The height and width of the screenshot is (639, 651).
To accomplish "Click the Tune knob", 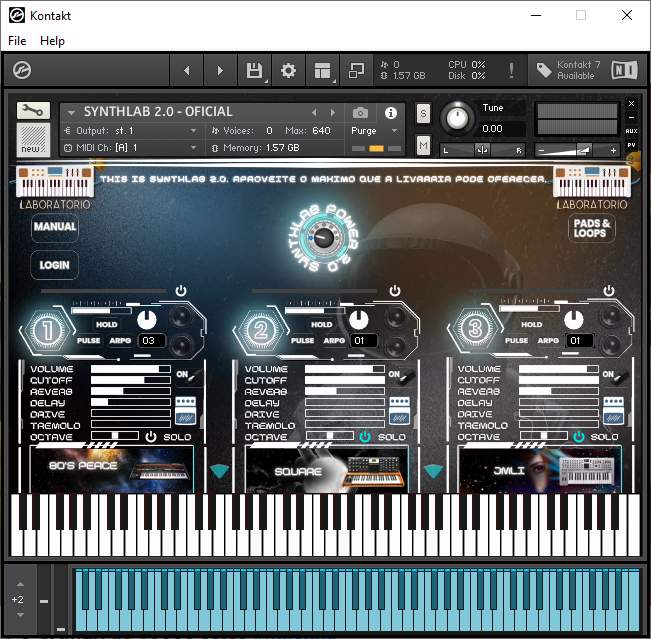I will coord(457,118).
